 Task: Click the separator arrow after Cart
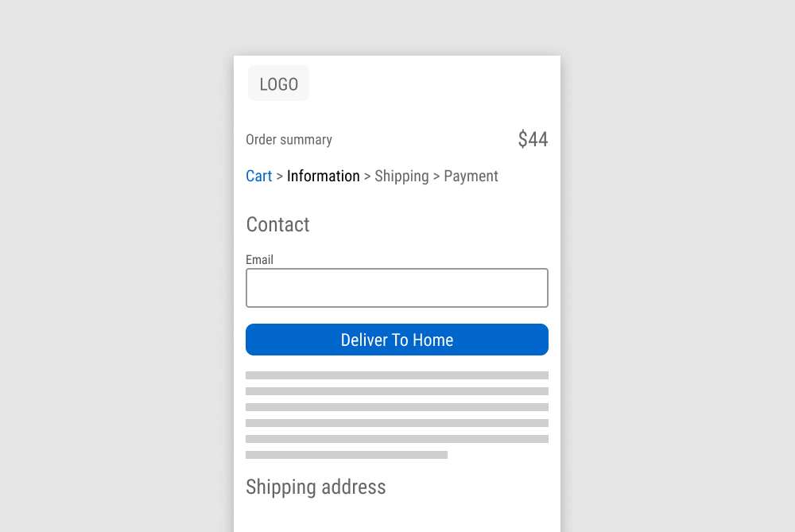pyautogui.click(x=279, y=177)
